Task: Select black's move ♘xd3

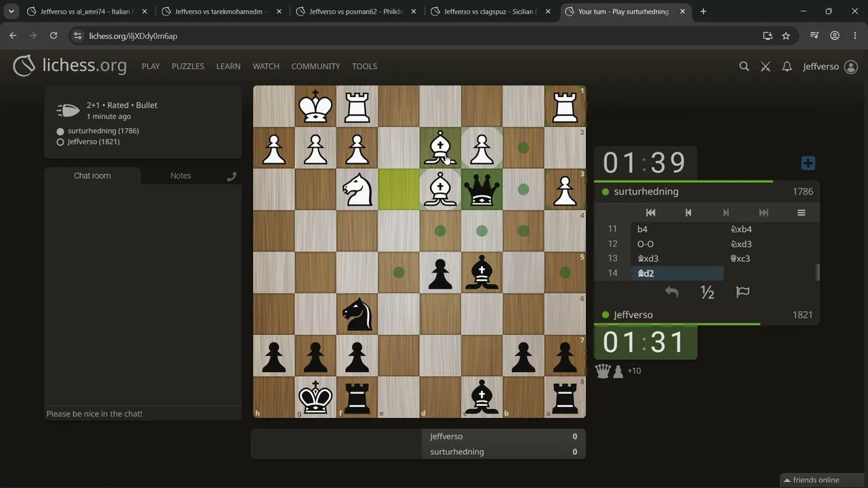Action: 770,244
